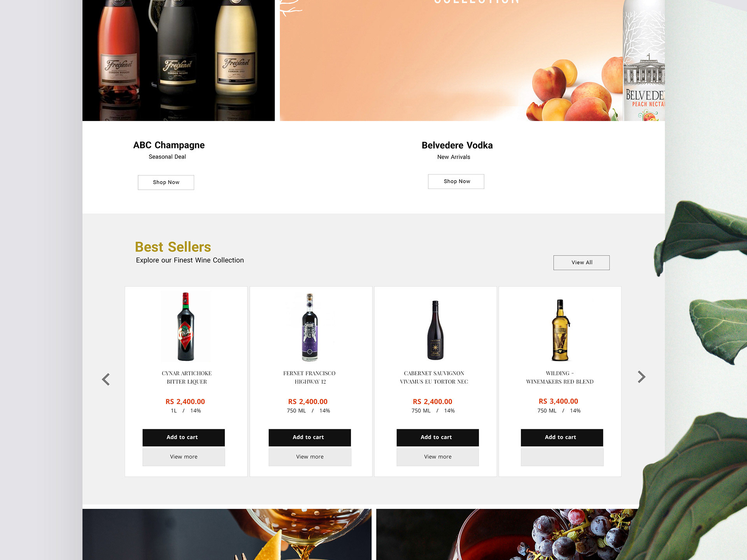This screenshot has height=560, width=747.
Task: Click the next carousel arrow
Action: (642, 376)
